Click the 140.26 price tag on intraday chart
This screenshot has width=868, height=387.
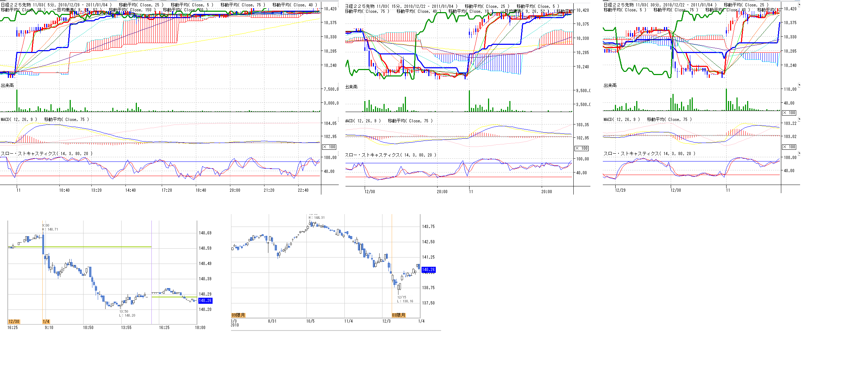coord(205,301)
